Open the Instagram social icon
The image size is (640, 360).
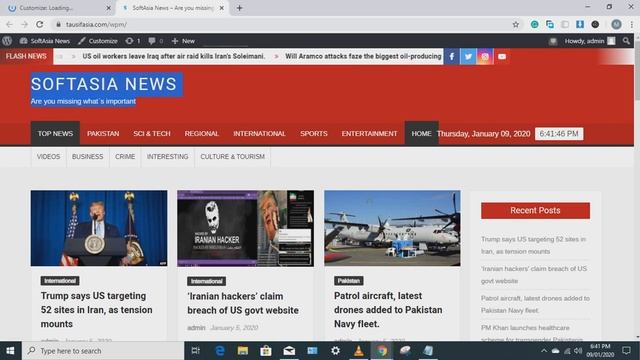click(x=485, y=56)
